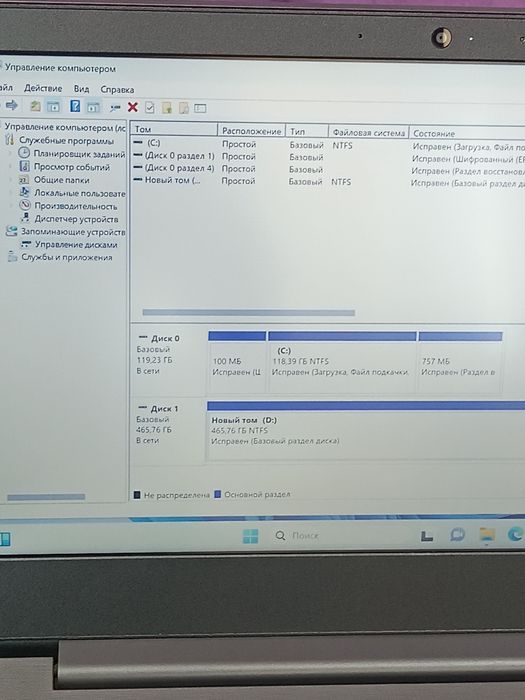Expand the Производительность tree node
The width and height of the screenshot is (525, 700).
11,206
